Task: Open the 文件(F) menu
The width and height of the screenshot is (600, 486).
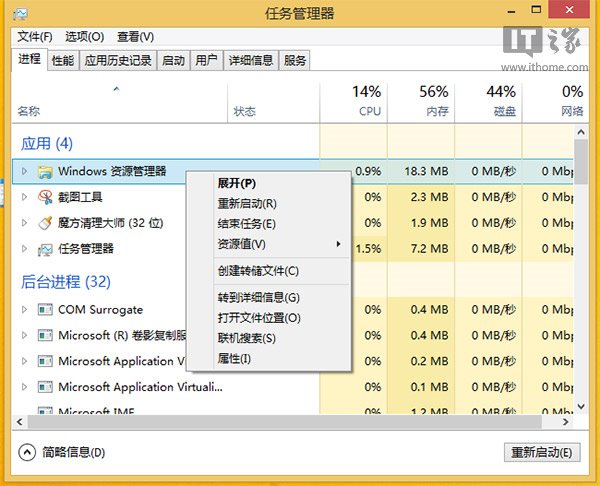Action: [x=35, y=37]
